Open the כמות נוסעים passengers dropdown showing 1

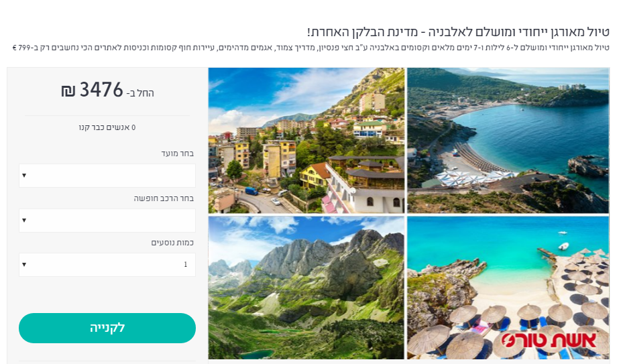pyautogui.click(x=107, y=265)
